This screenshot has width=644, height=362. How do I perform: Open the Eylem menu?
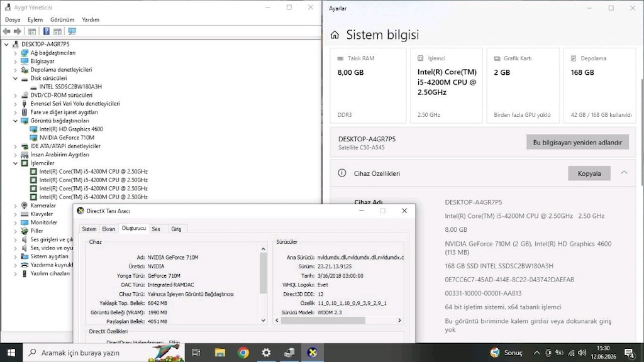click(35, 19)
